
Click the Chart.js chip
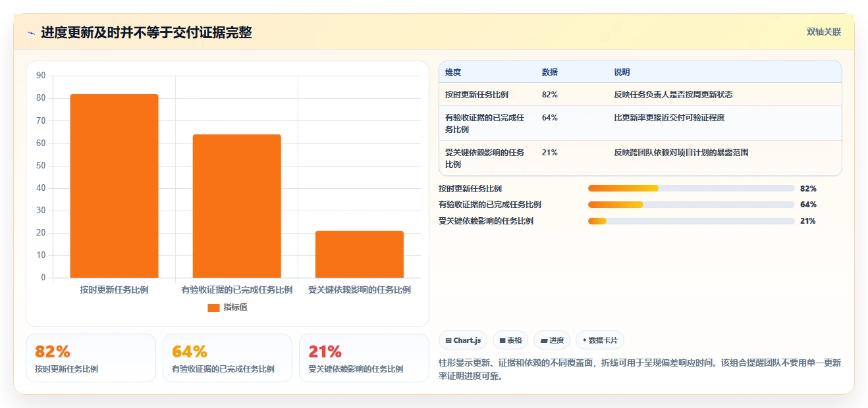tap(463, 340)
